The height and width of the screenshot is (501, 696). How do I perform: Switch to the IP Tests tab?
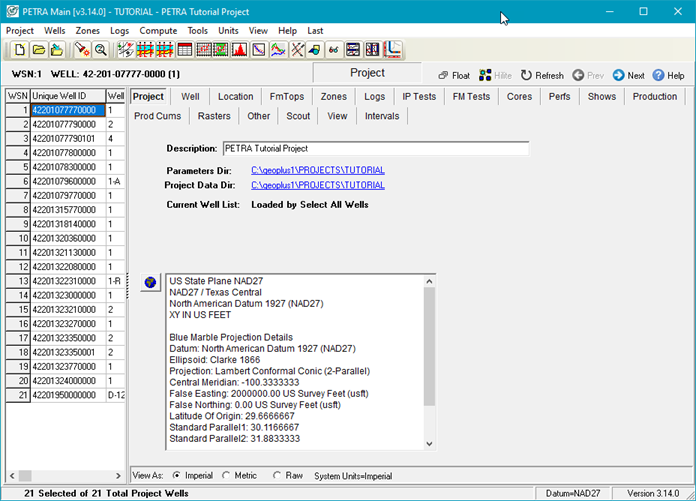[419, 96]
